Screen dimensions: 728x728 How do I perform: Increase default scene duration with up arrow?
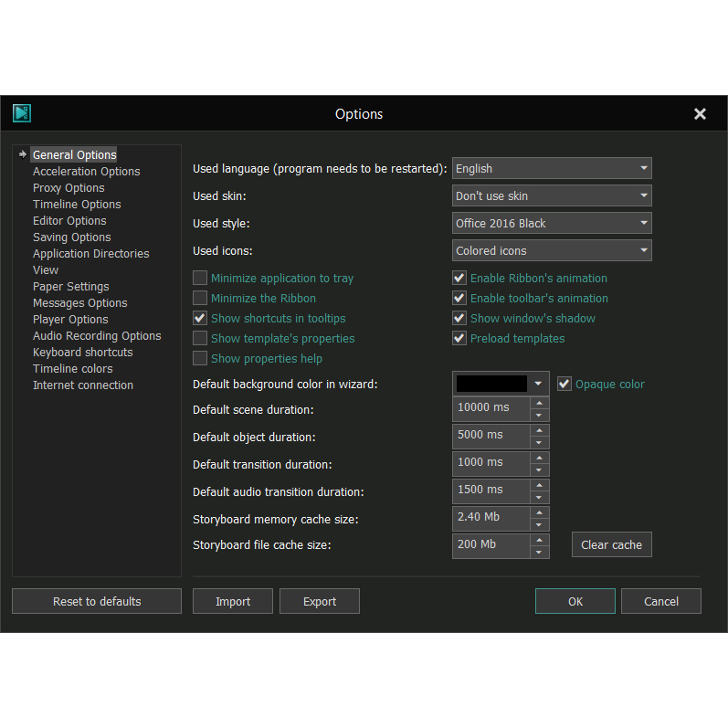click(539, 402)
